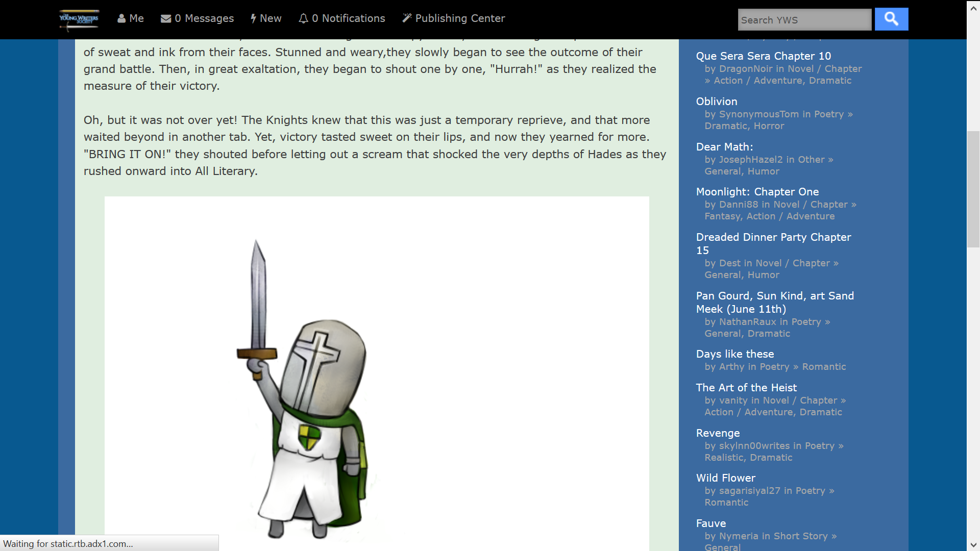
Task: View author vanity's profile
Action: click(733, 400)
